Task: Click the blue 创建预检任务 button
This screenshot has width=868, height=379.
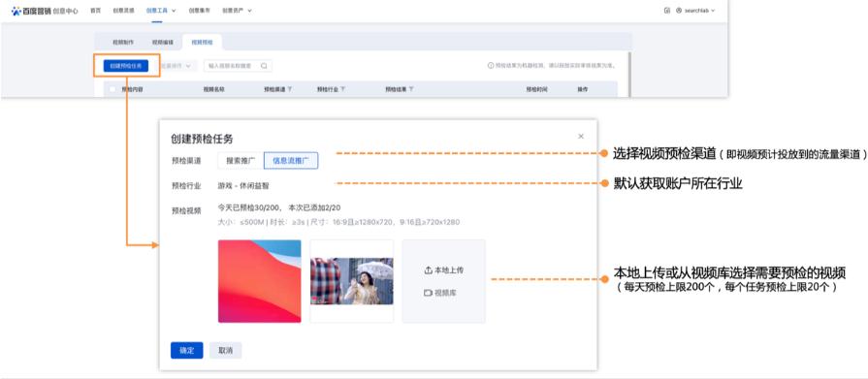Action: (x=126, y=66)
